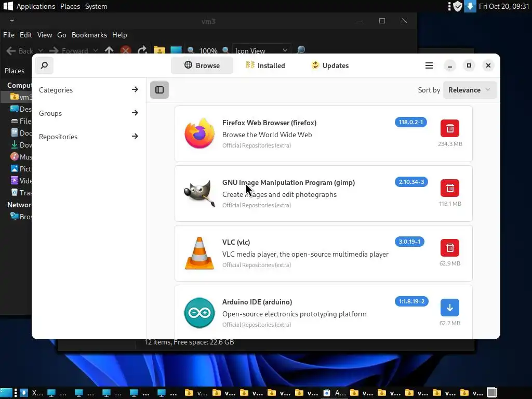Open the Back history dropdown arrow
The image size is (532, 399).
[41, 50]
